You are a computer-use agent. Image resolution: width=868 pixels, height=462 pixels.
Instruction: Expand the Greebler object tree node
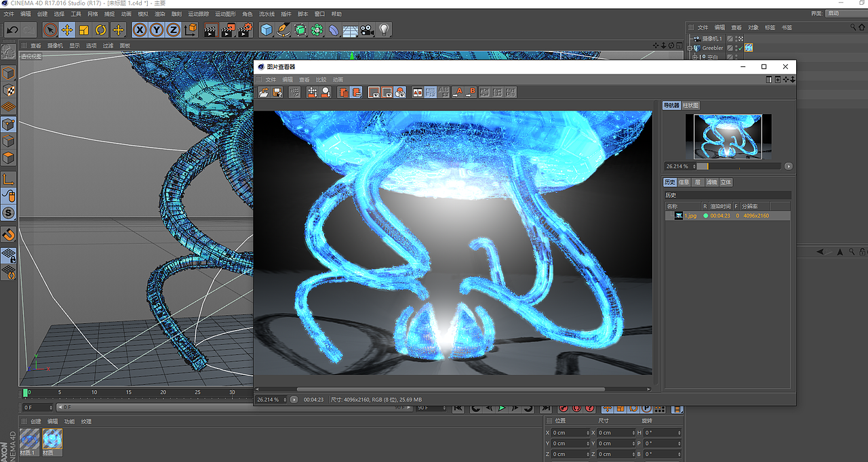click(x=690, y=48)
